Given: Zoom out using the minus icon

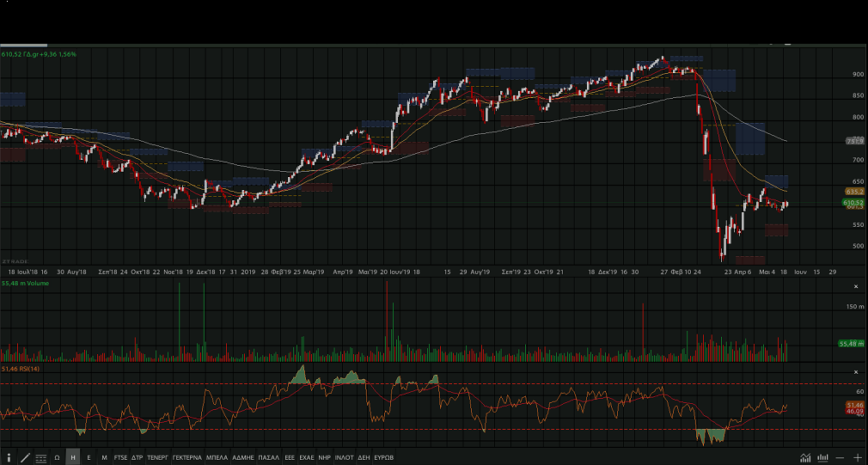Looking at the screenshot, I should pos(840,457).
